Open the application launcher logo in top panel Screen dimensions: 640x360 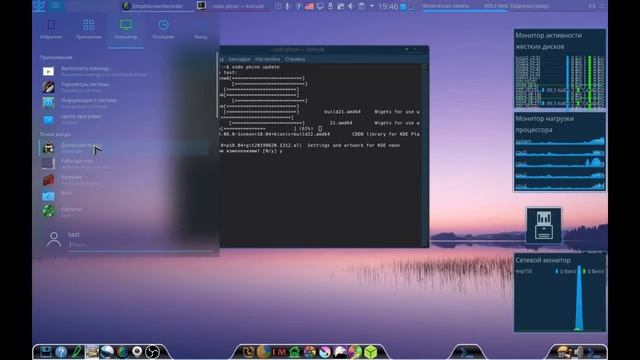[39, 6]
